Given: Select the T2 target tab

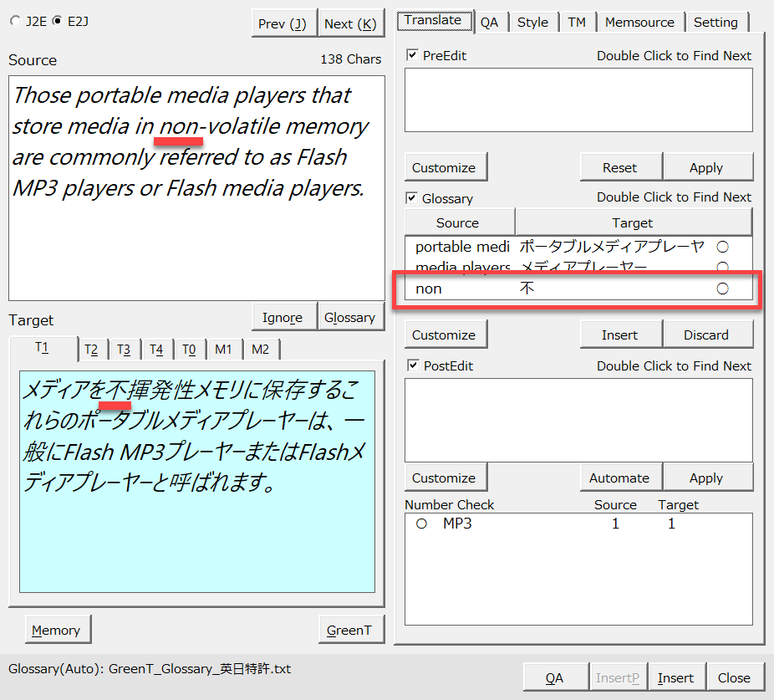Looking at the screenshot, I should click(x=91, y=350).
